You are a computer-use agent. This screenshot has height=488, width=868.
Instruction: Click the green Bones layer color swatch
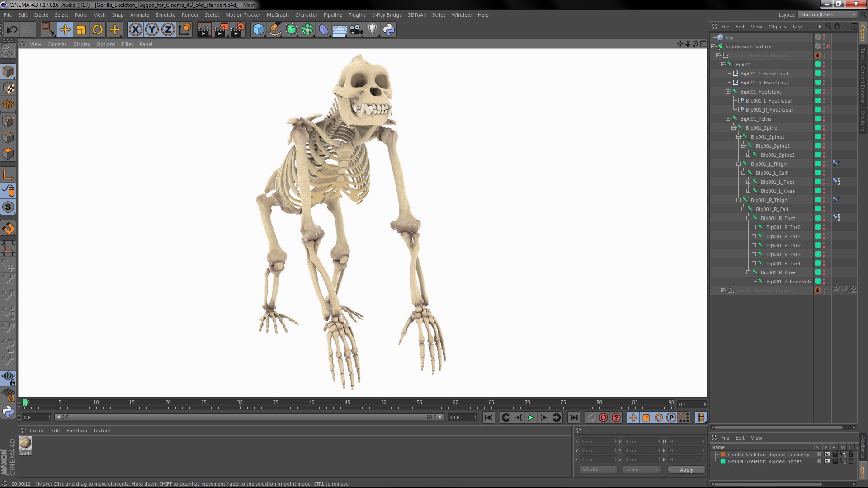point(723,461)
